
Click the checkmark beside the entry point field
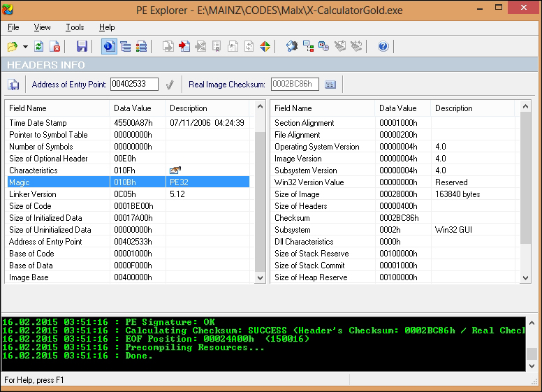pyautogui.click(x=169, y=85)
